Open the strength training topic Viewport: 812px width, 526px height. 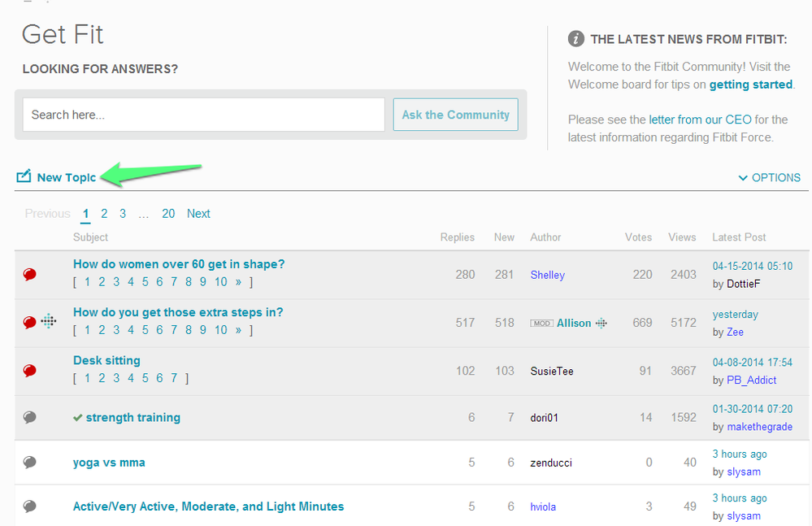tap(133, 417)
